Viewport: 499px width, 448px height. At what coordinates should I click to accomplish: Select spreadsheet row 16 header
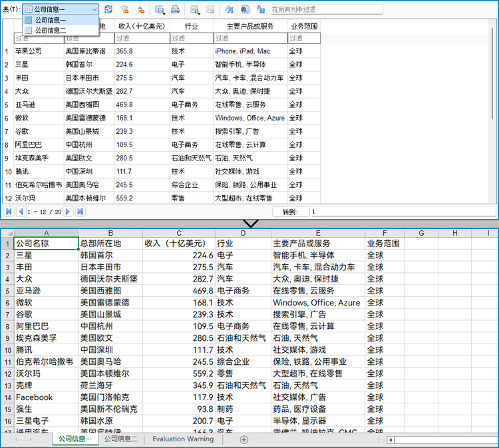[7, 421]
